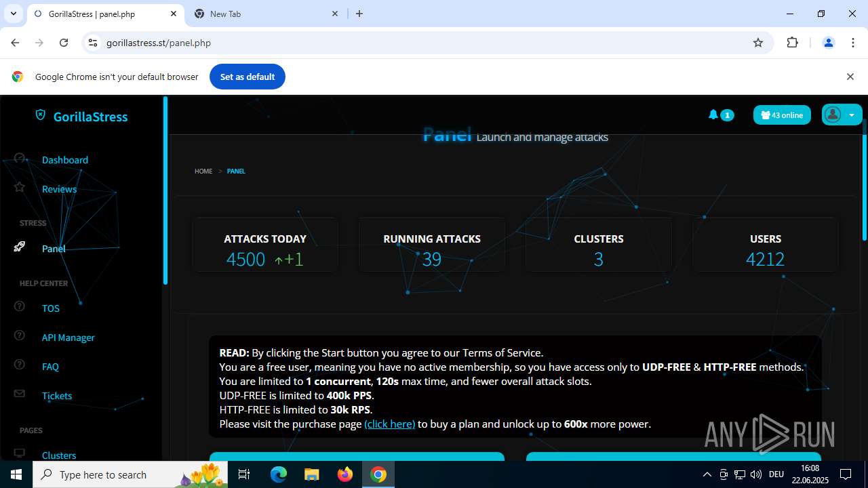Open the Windows notification center
This screenshot has height=488, width=868.
(846, 474)
